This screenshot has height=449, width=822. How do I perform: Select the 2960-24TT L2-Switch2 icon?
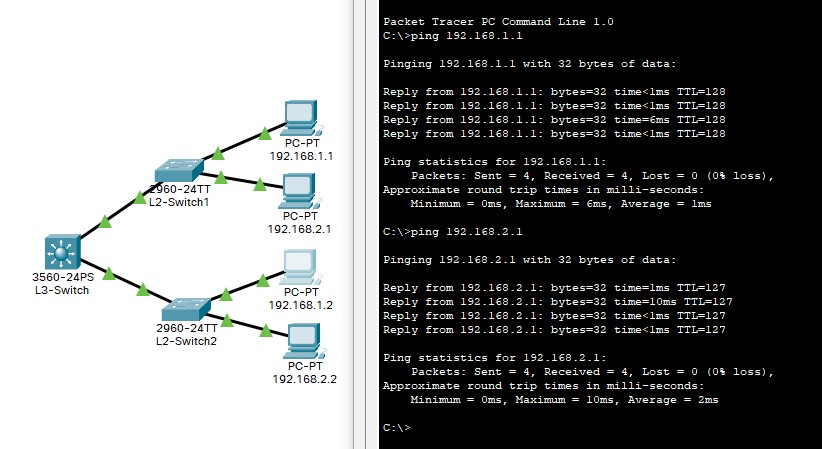(x=186, y=309)
